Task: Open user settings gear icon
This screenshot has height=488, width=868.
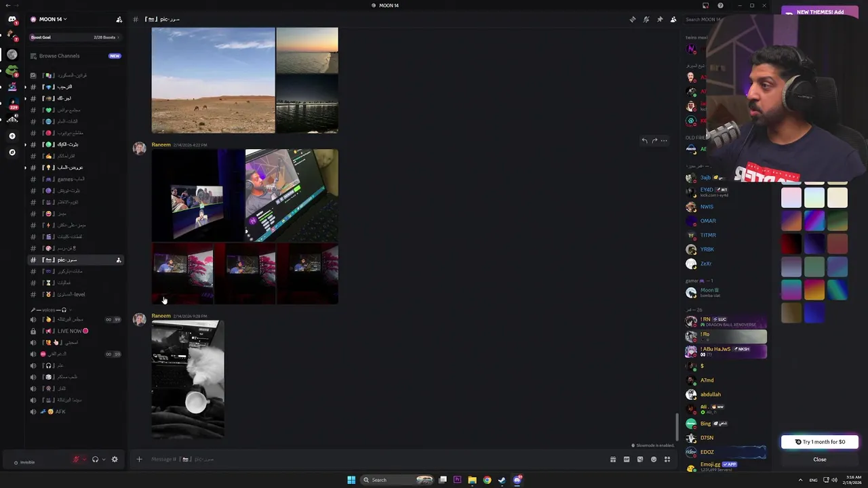Action: (x=115, y=460)
